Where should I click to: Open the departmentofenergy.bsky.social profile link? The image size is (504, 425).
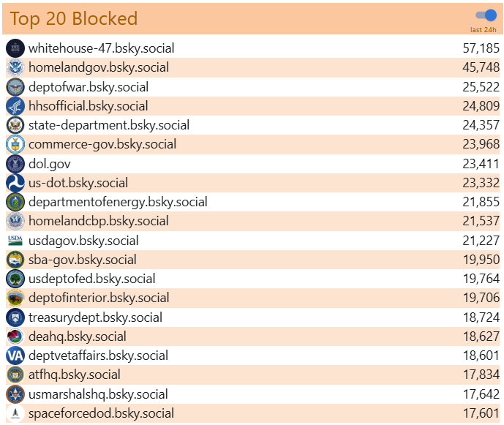(x=118, y=202)
